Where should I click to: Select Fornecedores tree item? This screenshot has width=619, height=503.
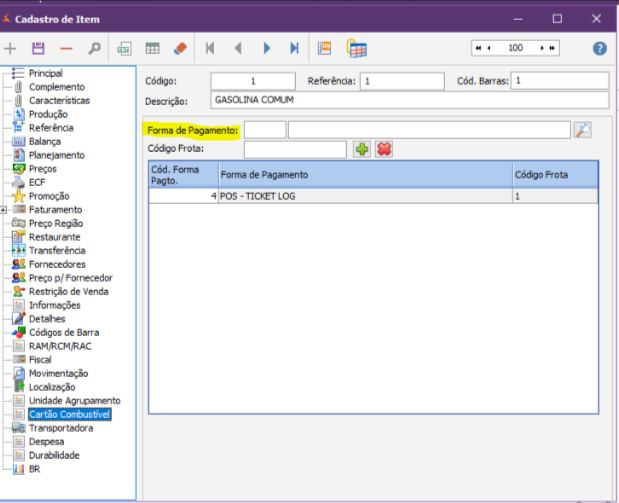click(57, 265)
